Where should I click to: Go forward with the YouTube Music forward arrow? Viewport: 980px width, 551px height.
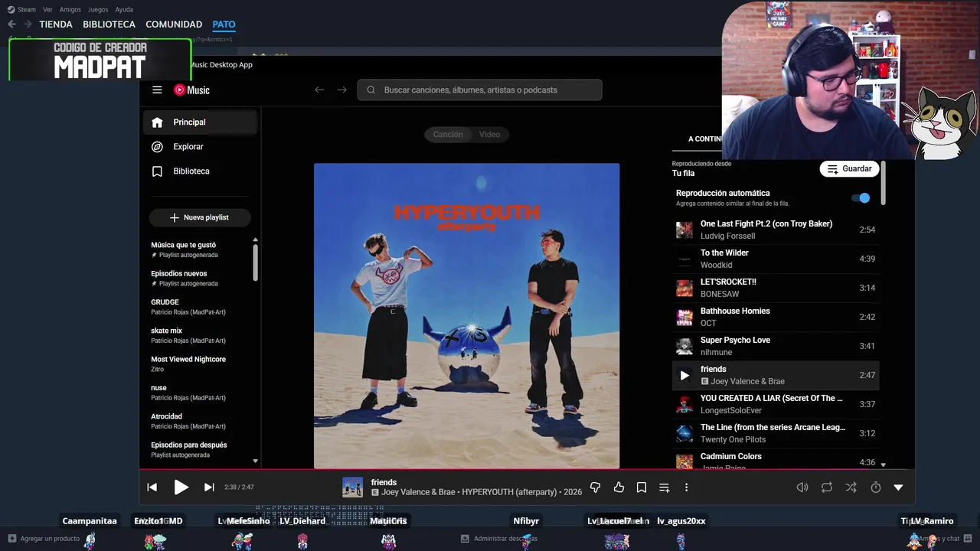pyautogui.click(x=341, y=90)
